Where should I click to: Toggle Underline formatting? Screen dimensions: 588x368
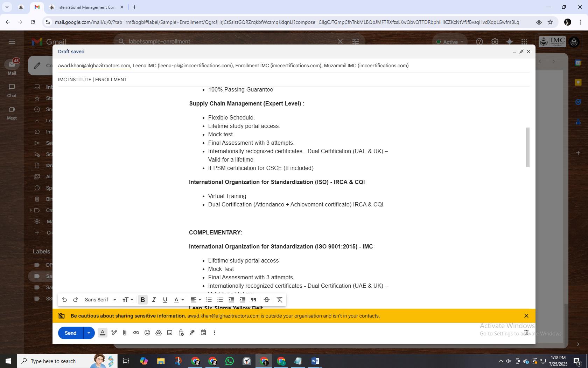pyautogui.click(x=165, y=300)
